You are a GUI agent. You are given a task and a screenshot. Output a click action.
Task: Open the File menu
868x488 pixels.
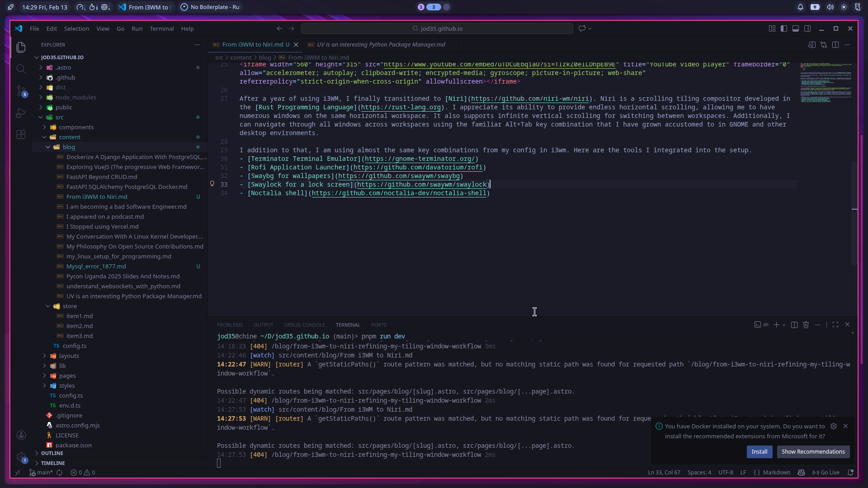point(34,28)
